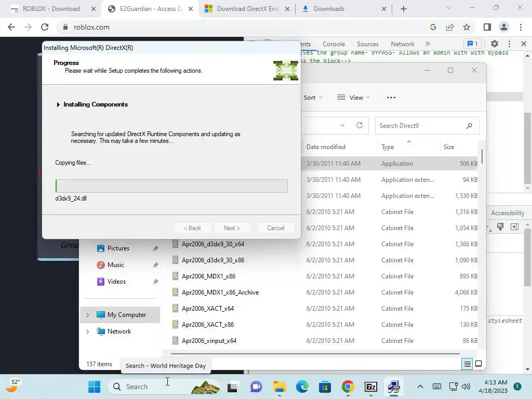532x399 pixels.
Task: Click Explorer horizontal scrollbar
Action: tap(315, 354)
